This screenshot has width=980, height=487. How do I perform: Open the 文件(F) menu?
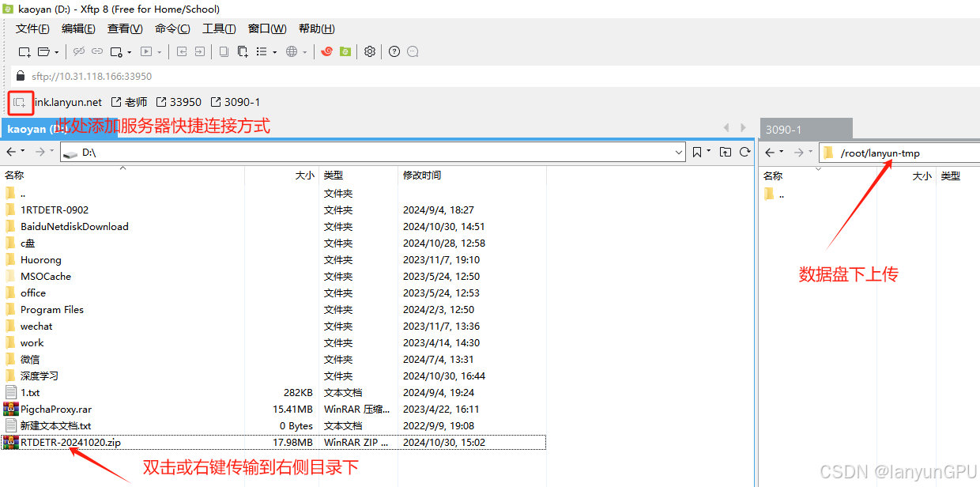click(x=32, y=29)
